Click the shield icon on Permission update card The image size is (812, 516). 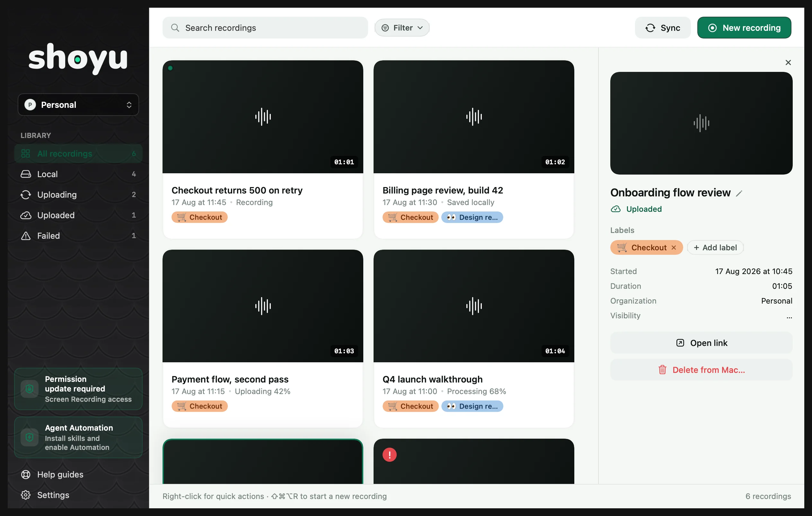click(x=29, y=389)
